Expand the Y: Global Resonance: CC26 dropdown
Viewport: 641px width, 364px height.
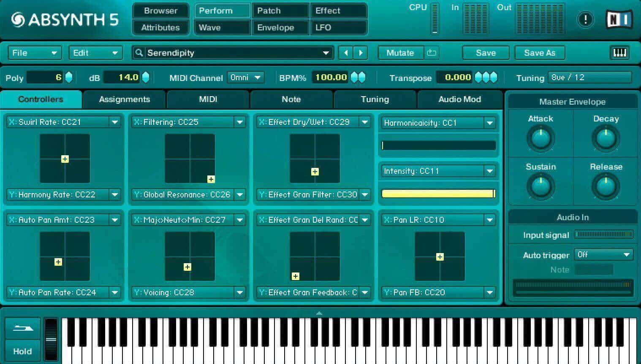click(x=240, y=194)
